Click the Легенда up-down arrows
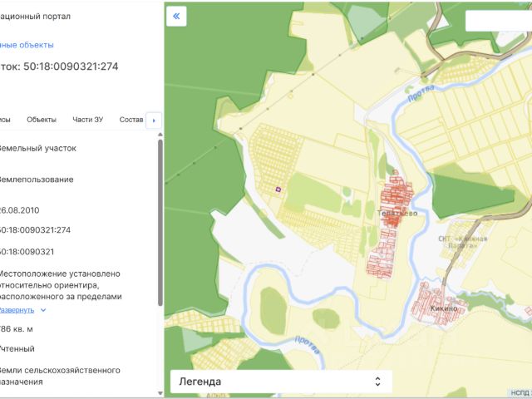 point(377,382)
